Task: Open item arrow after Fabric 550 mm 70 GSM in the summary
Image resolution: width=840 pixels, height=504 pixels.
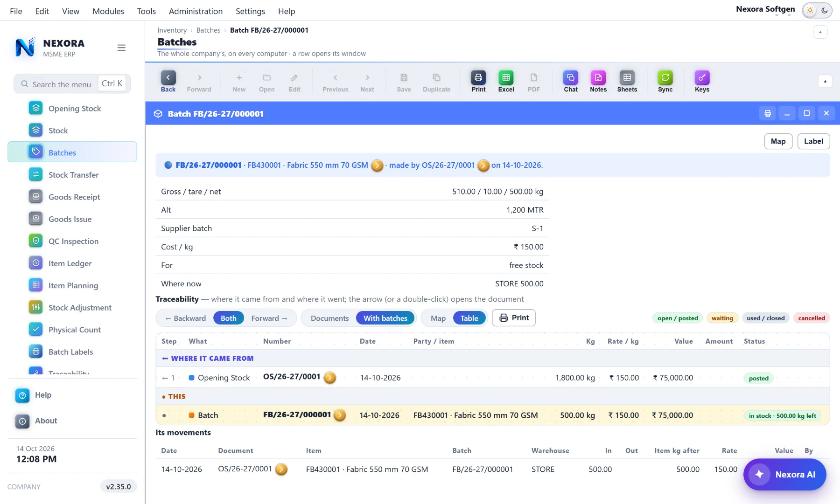Action: (377, 166)
